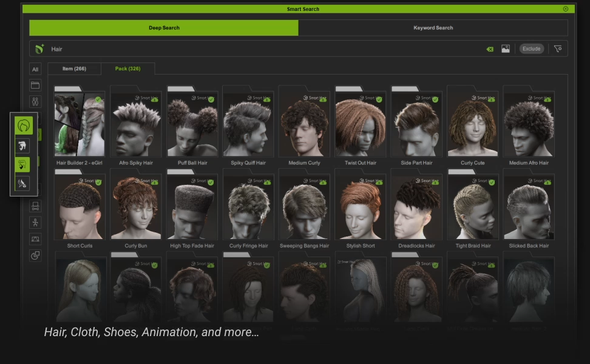Click the overlapping shapes icon at sidebar bottom
This screenshot has width=590, height=364.
(x=35, y=255)
